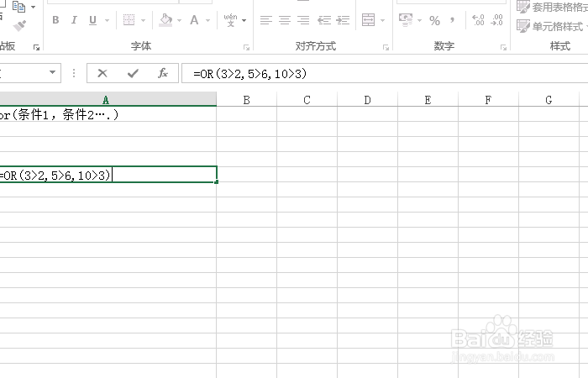Select column E header

pyautogui.click(x=428, y=100)
